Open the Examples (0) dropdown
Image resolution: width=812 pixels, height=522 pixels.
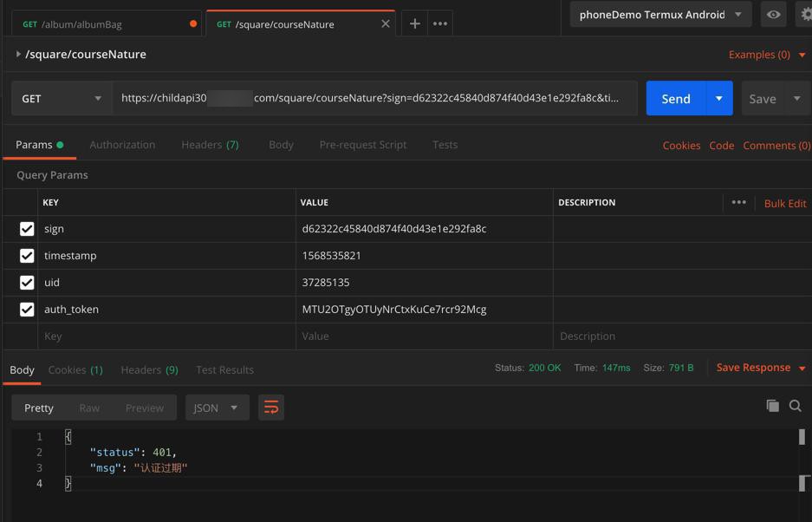coord(766,55)
